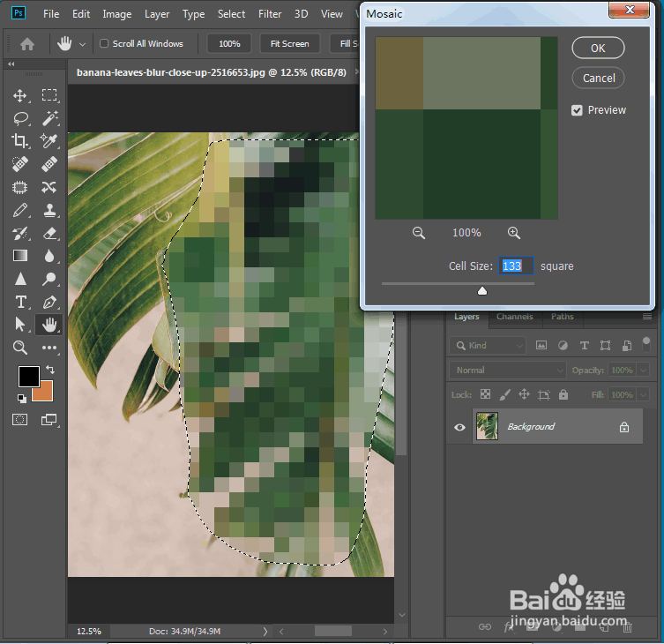Select the Content-Aware Move tool

49,187
